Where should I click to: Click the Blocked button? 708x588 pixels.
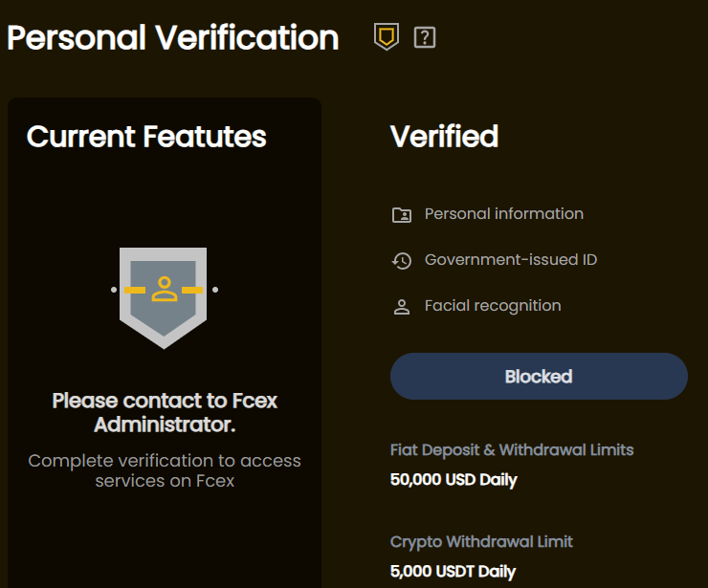[539, 377]
